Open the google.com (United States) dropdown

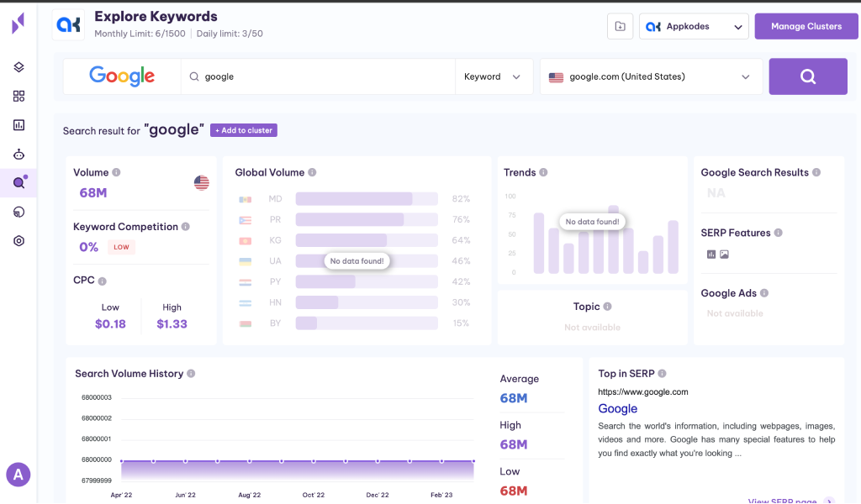pyautogui.click(x=652, y=76)
